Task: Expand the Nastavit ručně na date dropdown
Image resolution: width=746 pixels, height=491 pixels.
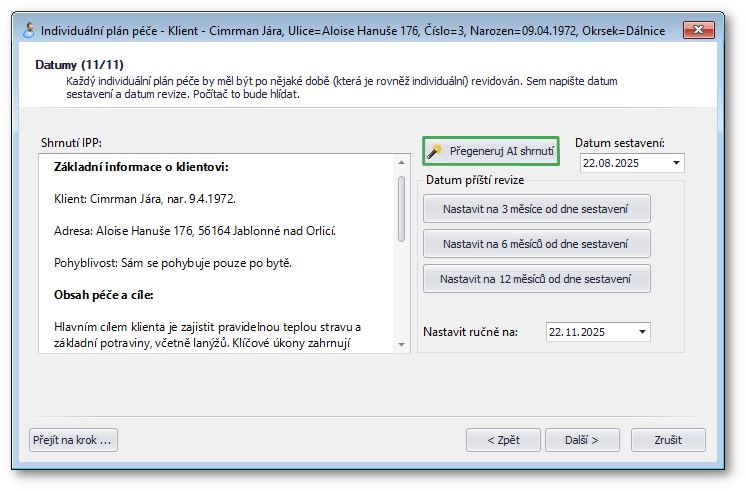Action: [x=642, y=331]
